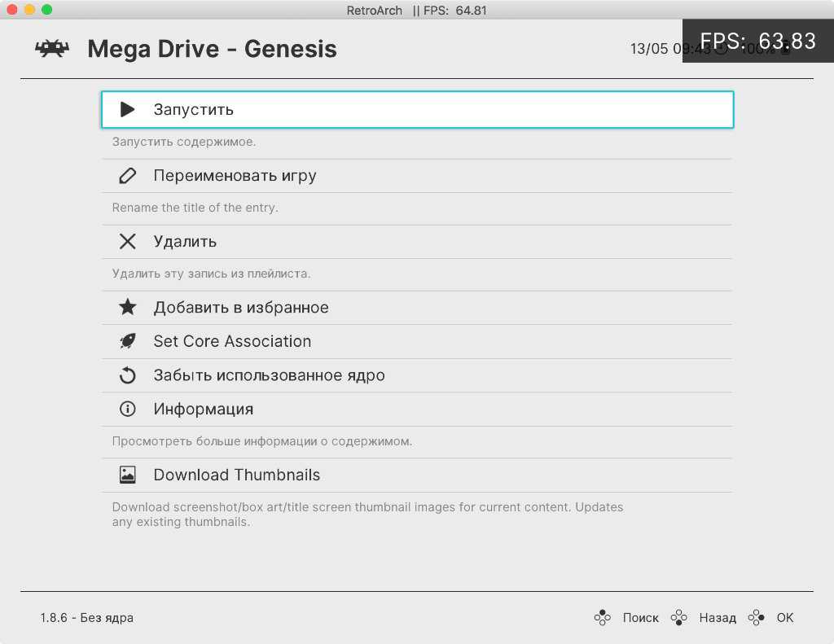
Task: Click the circular arrow icon for Забыть использованное ядро
Action: pyautogui.click(x=127, y=375)
